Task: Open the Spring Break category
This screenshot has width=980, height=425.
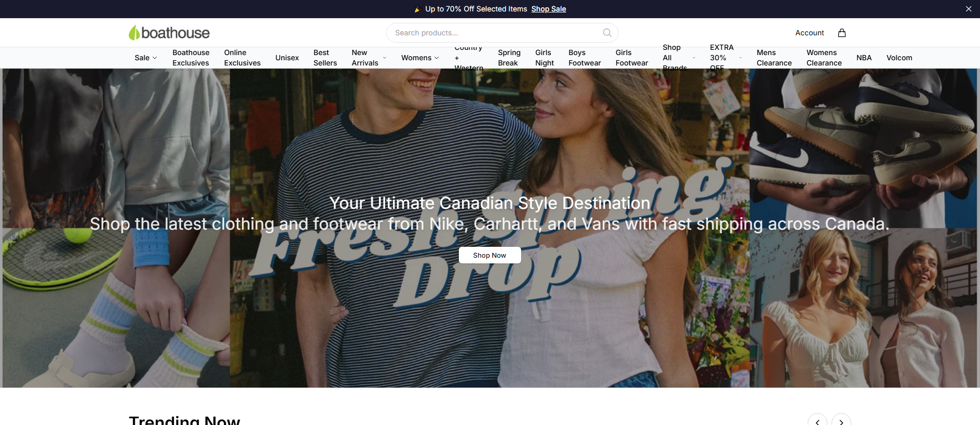Action: pyautogui.click(x=509, y=58)
